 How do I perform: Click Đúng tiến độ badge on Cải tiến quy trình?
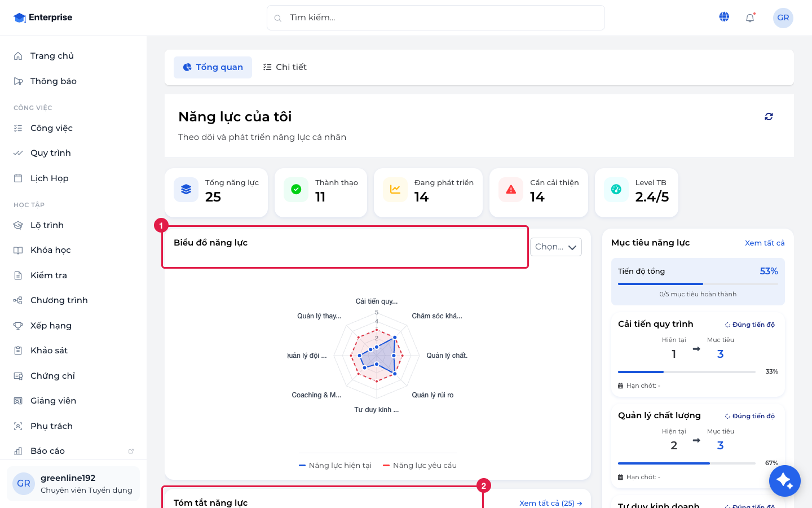(x=750, y=325)
